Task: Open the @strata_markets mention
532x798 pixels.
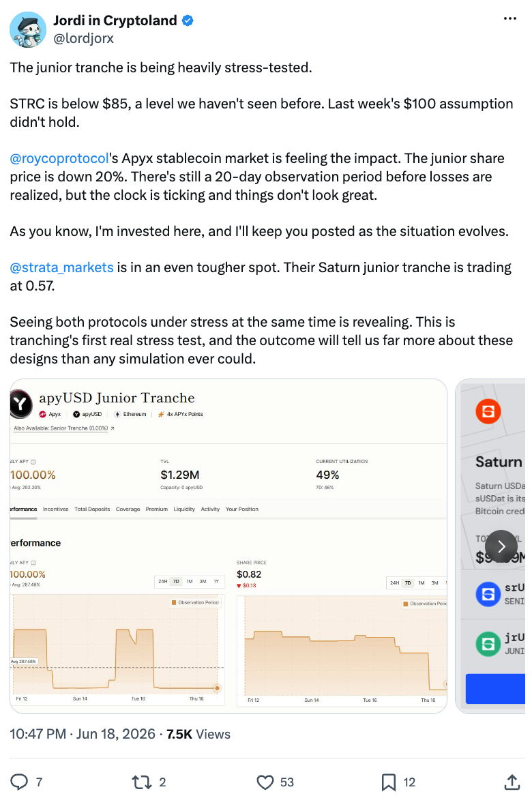Action: [61, 267]
